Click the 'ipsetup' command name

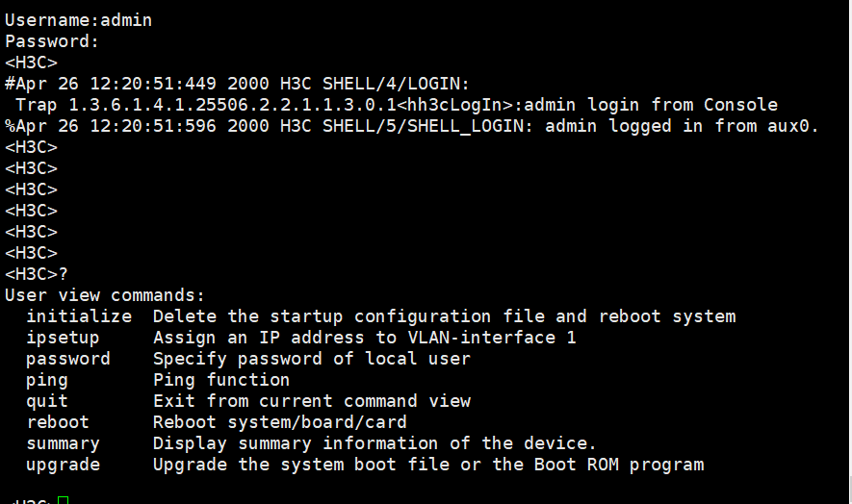[x=63, y=338]
